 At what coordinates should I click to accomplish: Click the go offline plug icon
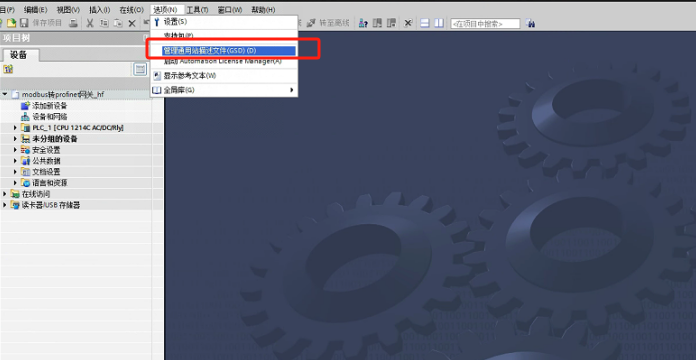[x=311, y=23]
